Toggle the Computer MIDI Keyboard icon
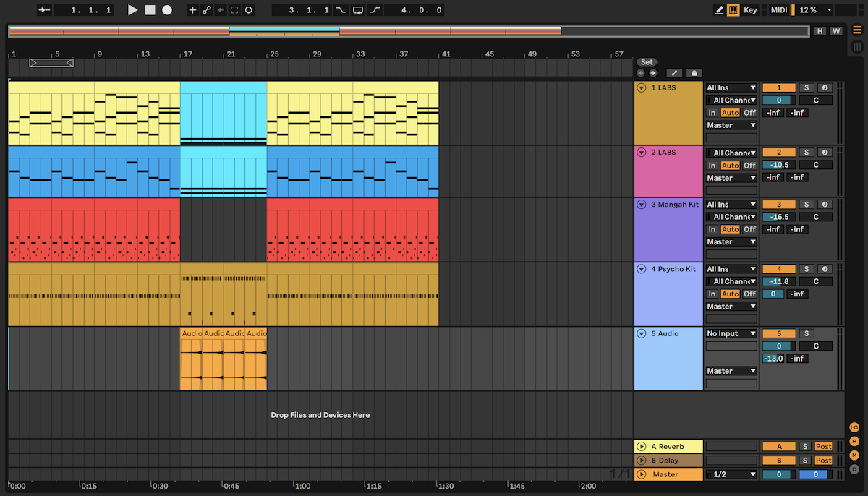This screenshot has height=496, width=868. pos(733,10)
